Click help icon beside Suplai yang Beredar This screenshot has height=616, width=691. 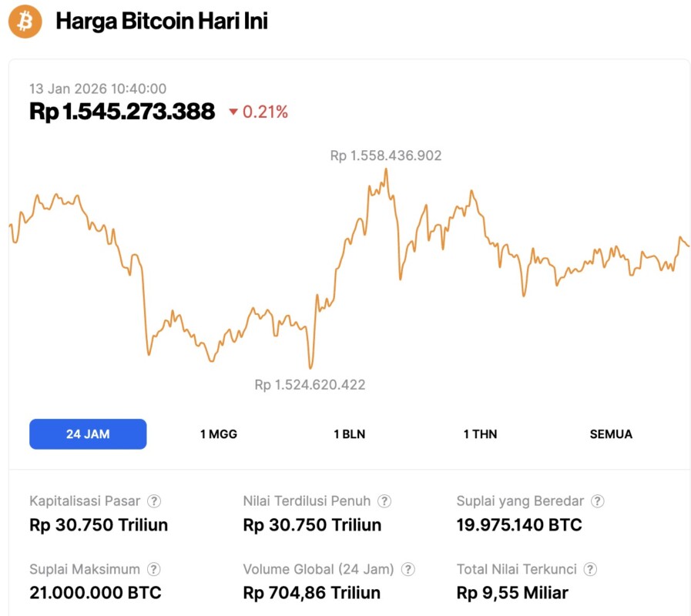[597, 501]
